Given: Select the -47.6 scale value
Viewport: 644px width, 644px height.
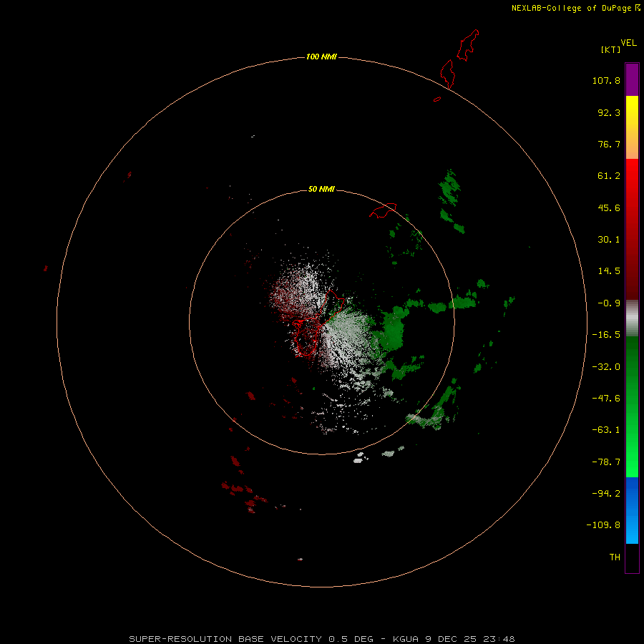Looking at the screenshot, I should click(606, 399).
